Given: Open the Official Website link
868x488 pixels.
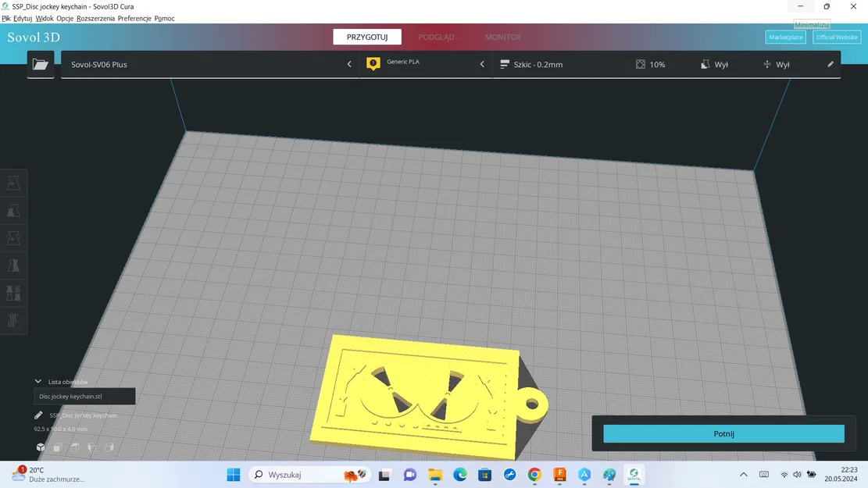Looking at the screenshot, I should click(837, 37).
